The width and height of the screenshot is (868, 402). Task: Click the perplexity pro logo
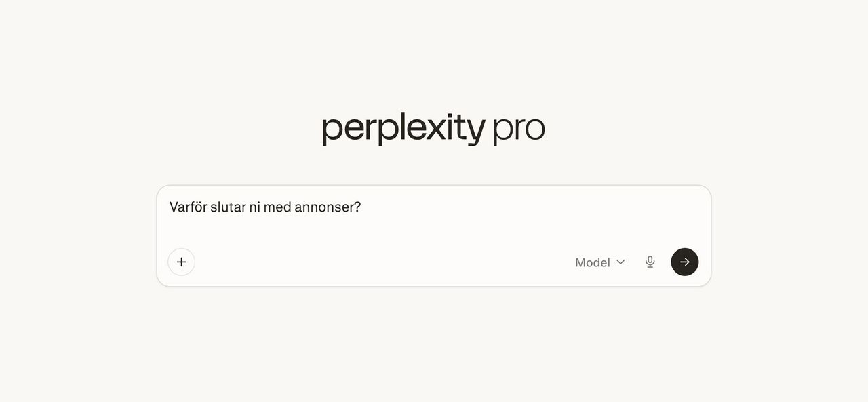tap(432, 127)
